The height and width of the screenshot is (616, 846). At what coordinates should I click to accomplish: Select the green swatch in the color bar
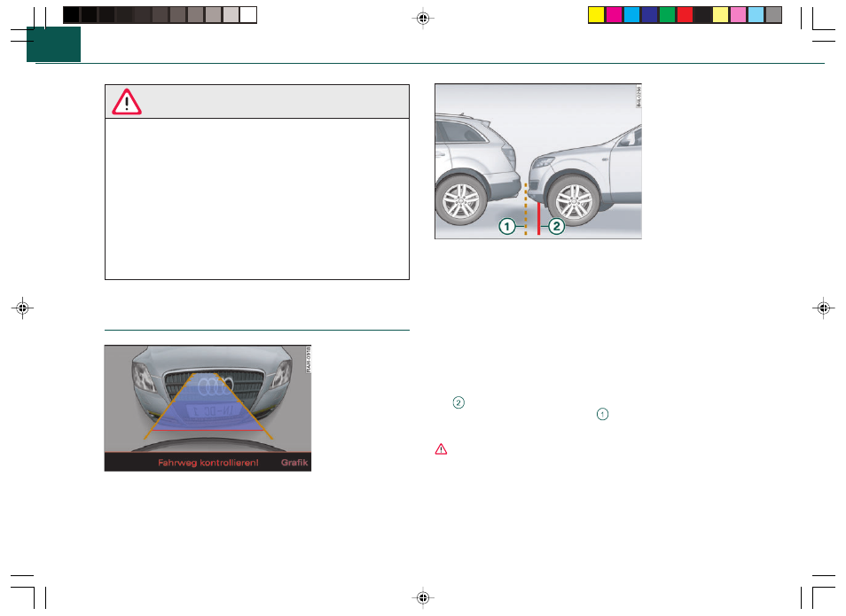point(668,15)
